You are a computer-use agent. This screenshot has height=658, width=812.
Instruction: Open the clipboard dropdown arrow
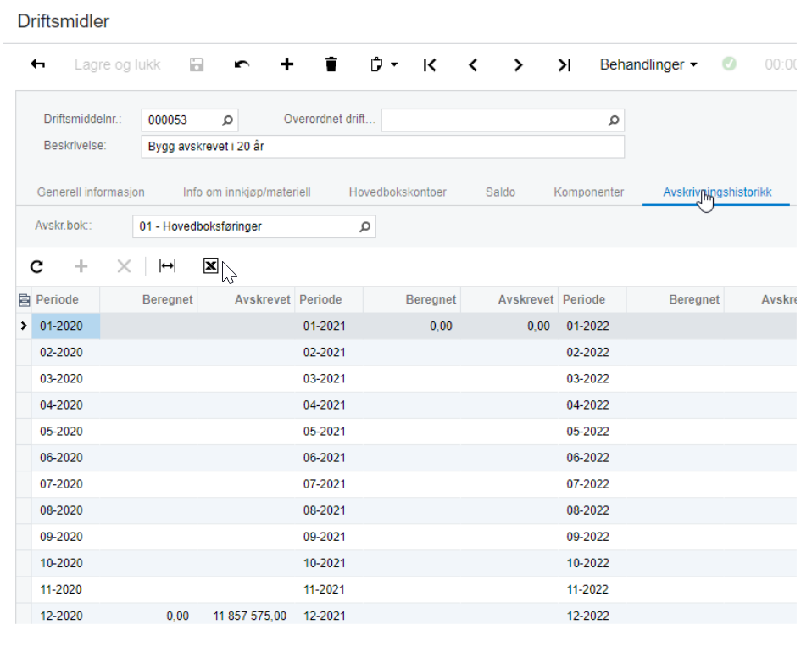point(394,64)
